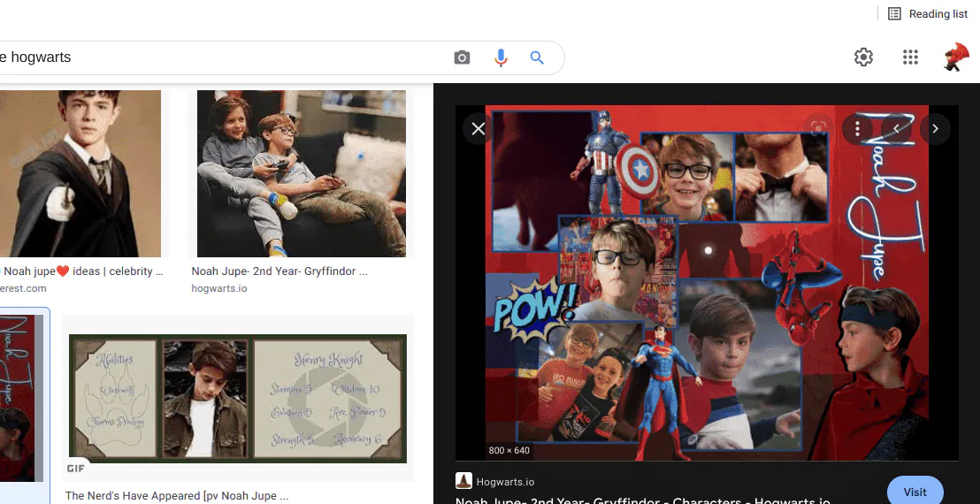980x504 pixels.
Task: Open Google settings gear
Action: (863, 57)
